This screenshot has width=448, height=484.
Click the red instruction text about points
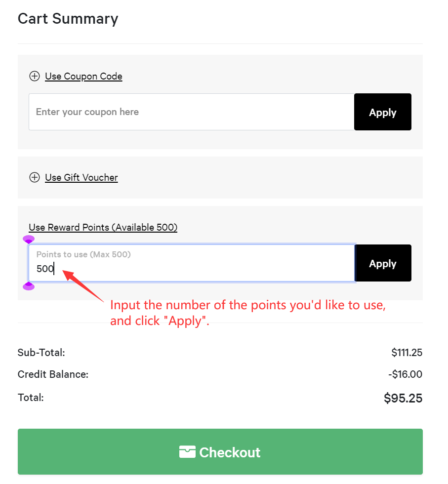tap(247, 313)
